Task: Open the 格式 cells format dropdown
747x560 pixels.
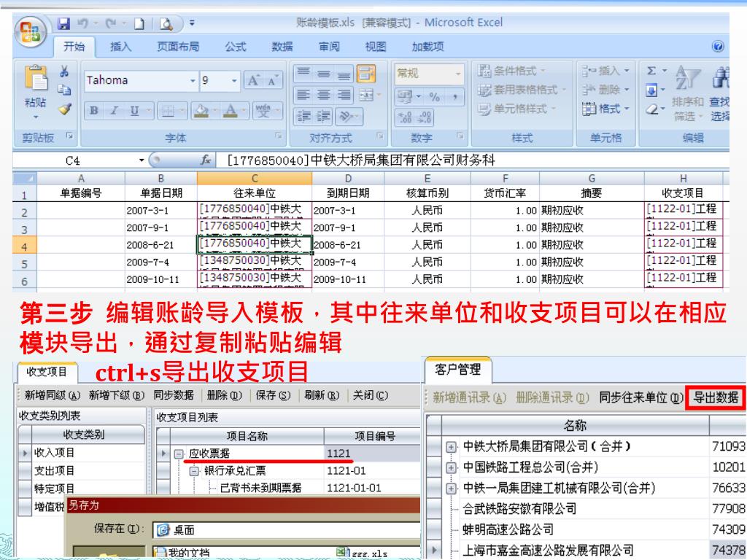Action: click(x=605, y=109)
